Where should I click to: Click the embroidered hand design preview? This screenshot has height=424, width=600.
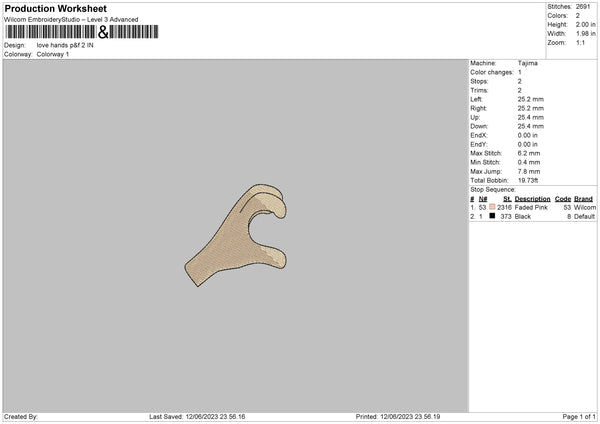click(236, 235)
